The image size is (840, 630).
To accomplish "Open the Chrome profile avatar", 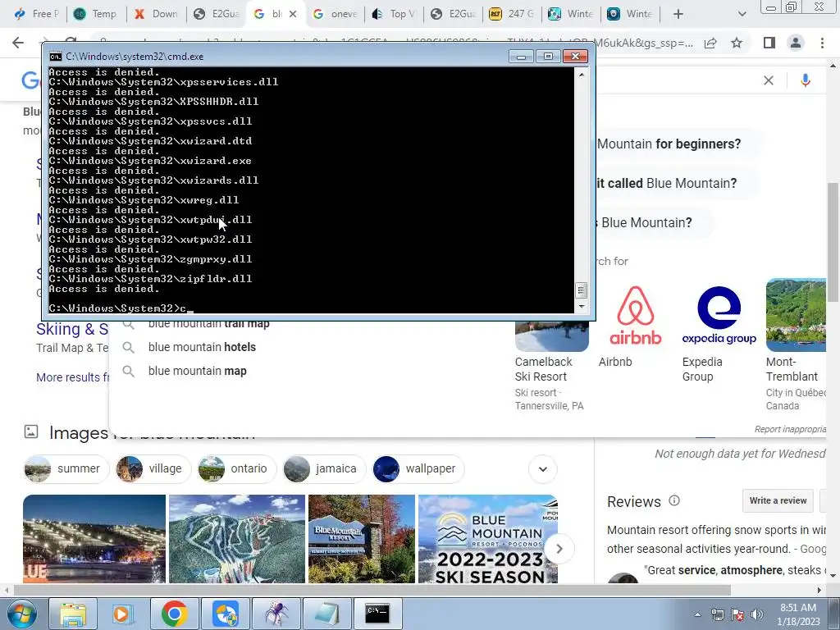I will pos(796,43).
